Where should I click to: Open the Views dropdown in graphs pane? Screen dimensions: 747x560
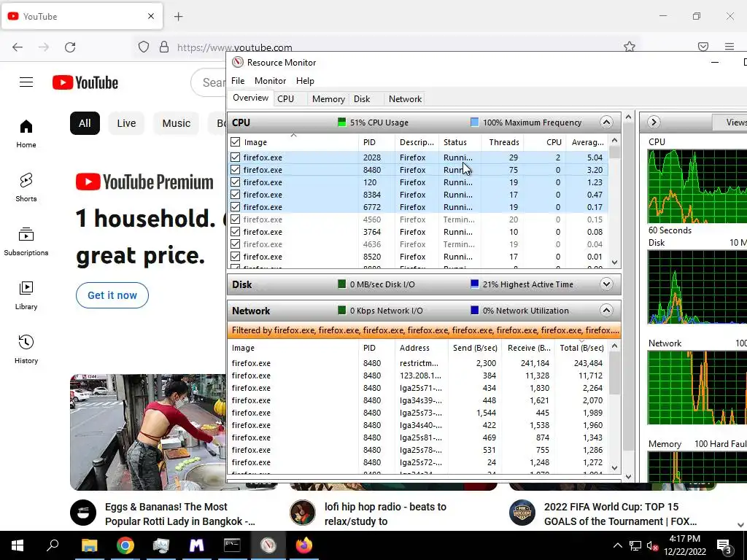pos(731,122)
